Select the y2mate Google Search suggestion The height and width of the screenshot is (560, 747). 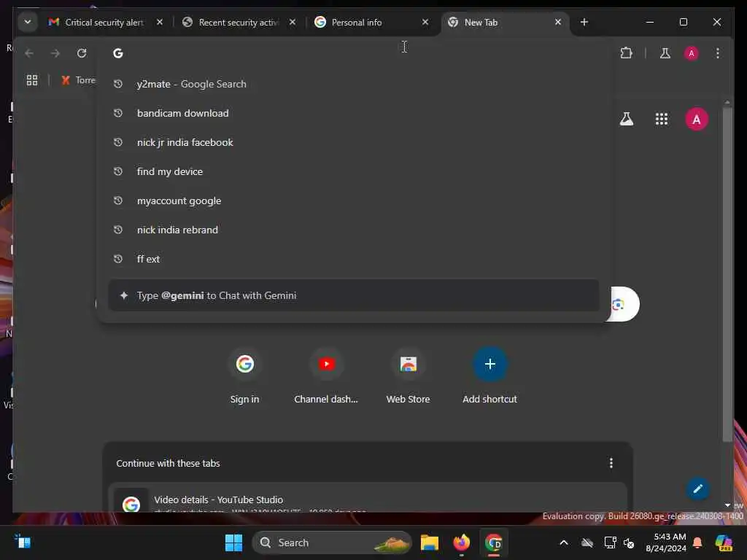pos(354,84)
